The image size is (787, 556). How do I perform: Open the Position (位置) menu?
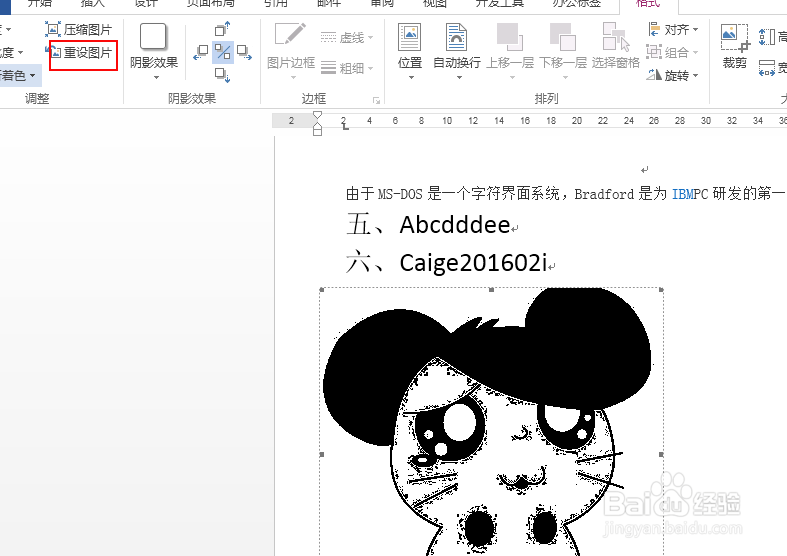(410, 51)
